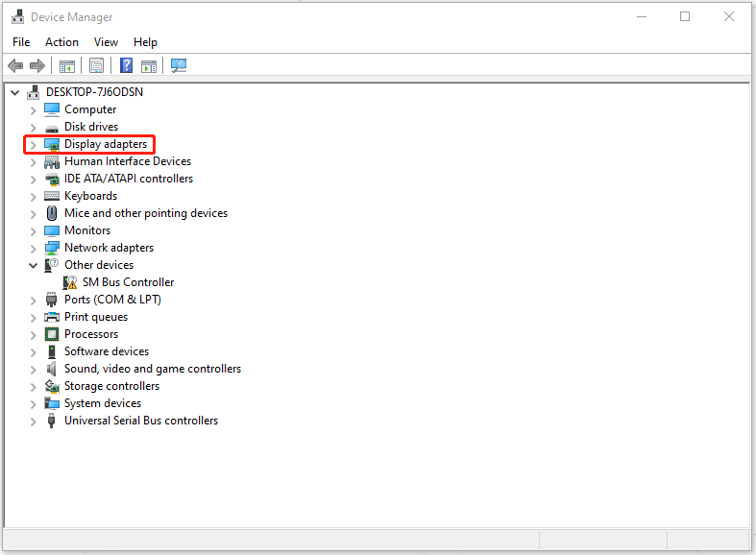Viewport: 756px width, 555px height.
Task: Click the Forward arrow toolbar icon
Action: pos(37,65)
